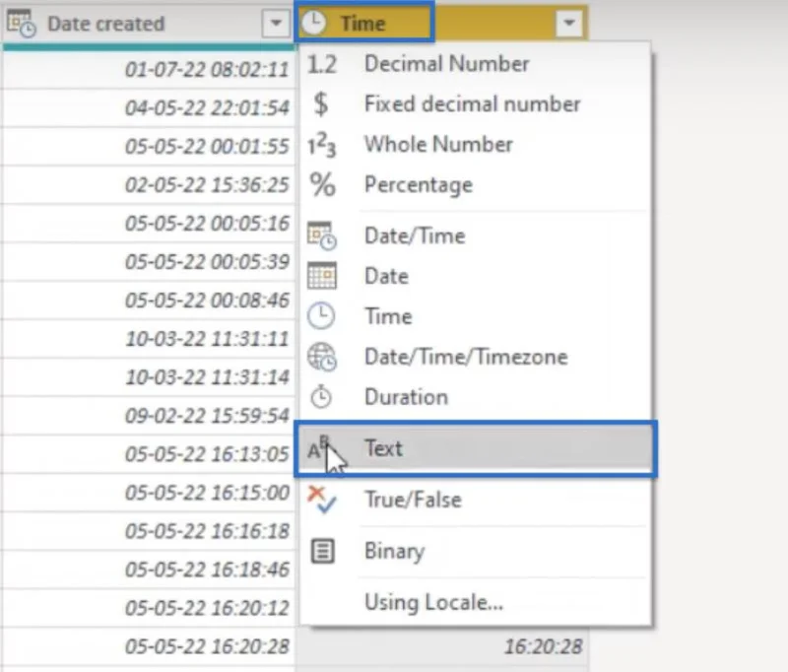Click the dollar sign Fixed decimal icon
The image size is (788, 672).
coord(321,104)
